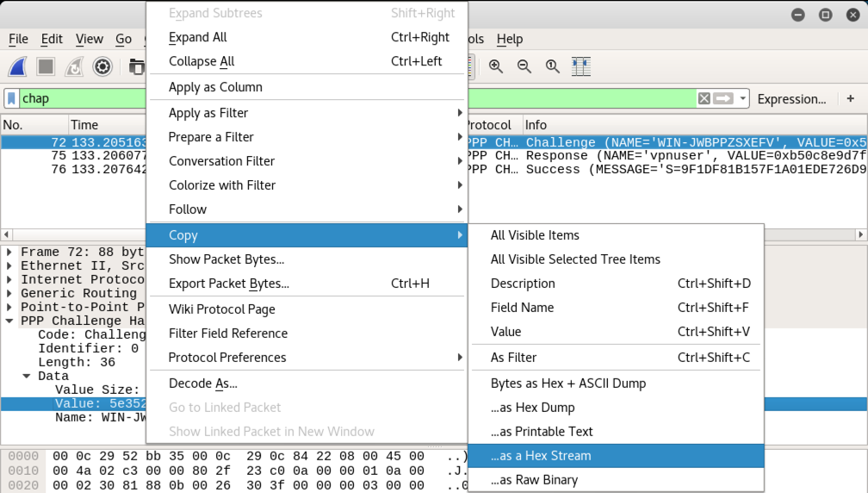Click the Expression... button
Screen dimensions: 868x493
(x=791, y=99)
